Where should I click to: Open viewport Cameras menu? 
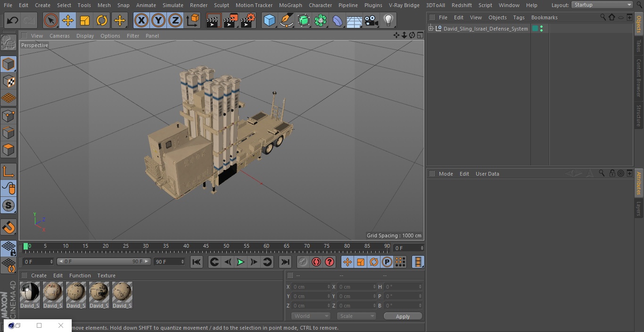[59, 36]
